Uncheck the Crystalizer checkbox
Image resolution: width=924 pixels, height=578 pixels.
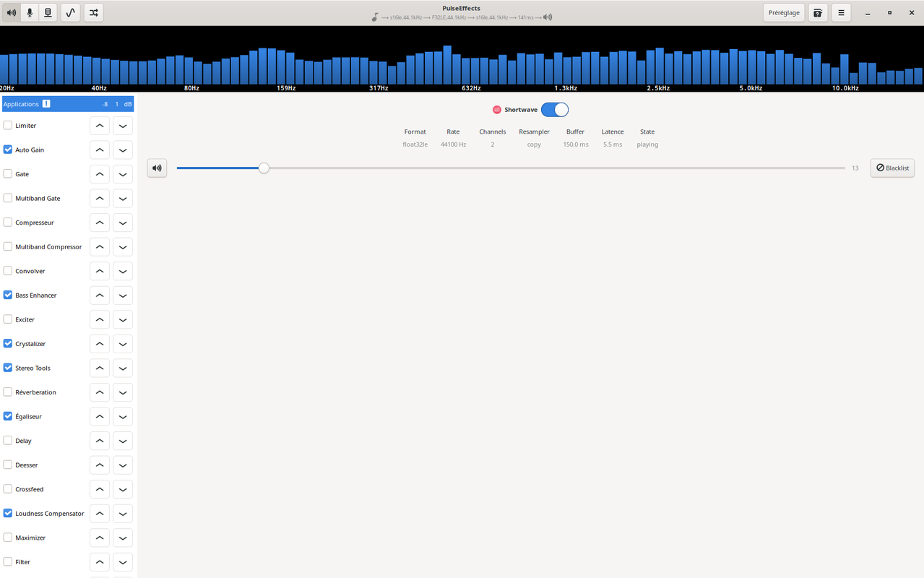[8, 344]
